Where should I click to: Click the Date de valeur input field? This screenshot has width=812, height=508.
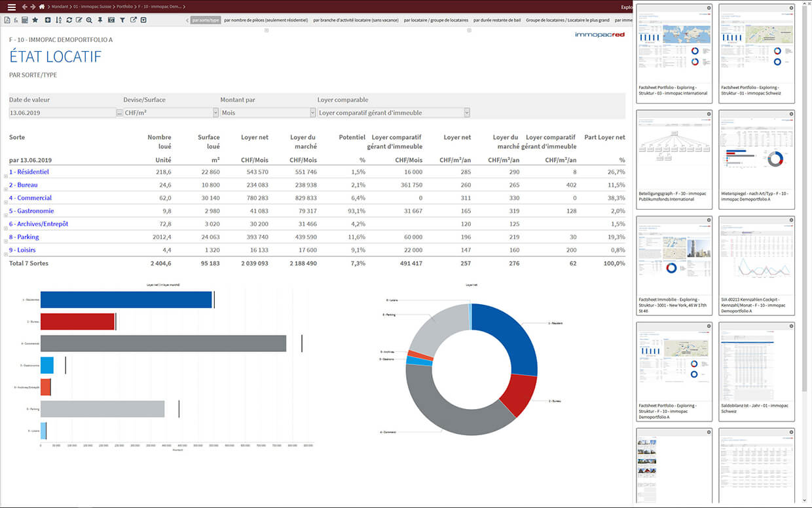(x=62, y=113)
